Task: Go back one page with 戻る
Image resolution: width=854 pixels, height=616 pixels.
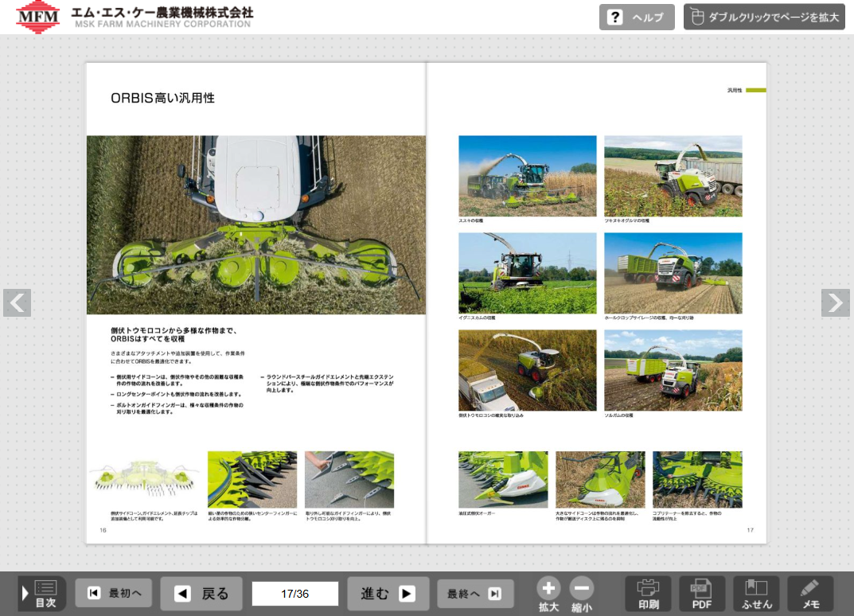Action: 201,593
